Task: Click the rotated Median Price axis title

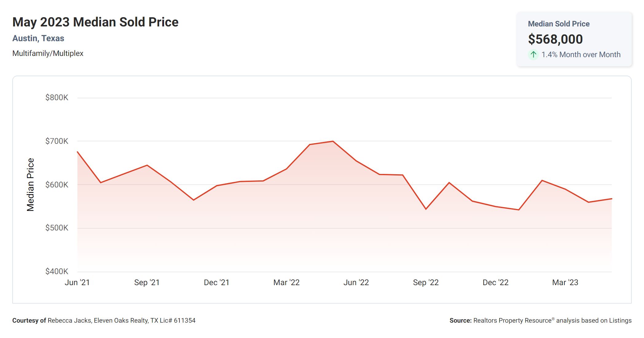Action: tap(30, 185)
